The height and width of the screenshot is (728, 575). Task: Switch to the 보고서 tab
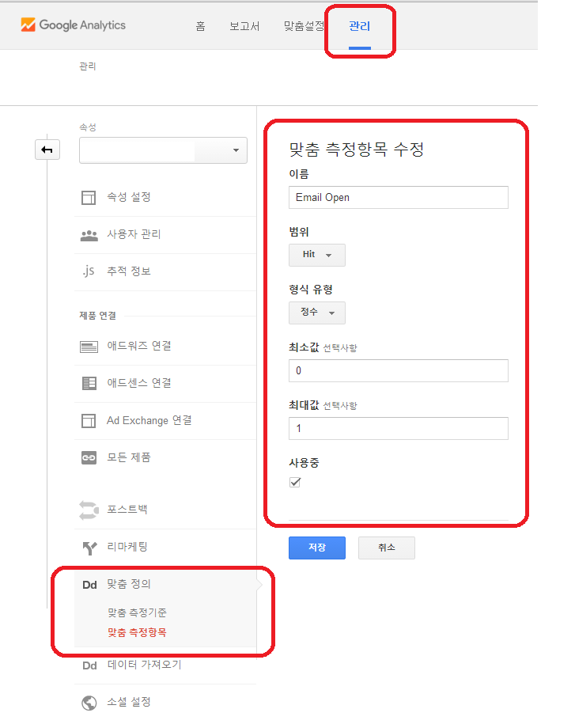click(244, 26)
